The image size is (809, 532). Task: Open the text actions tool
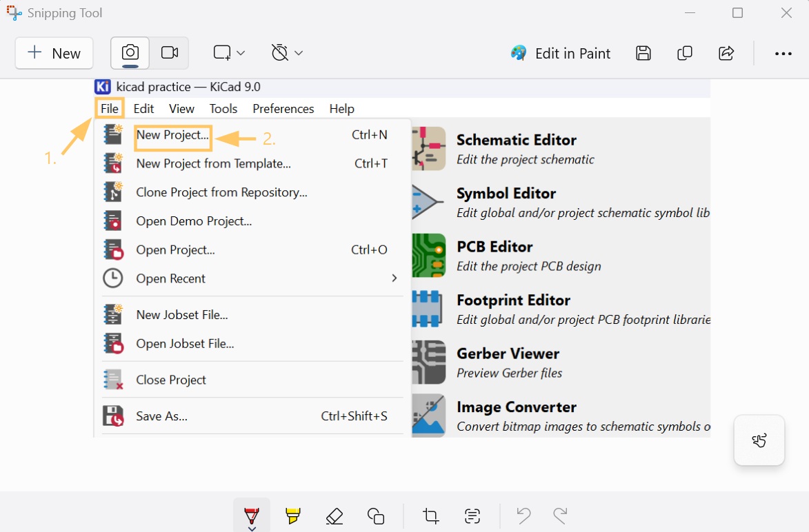tap(472, 515)
